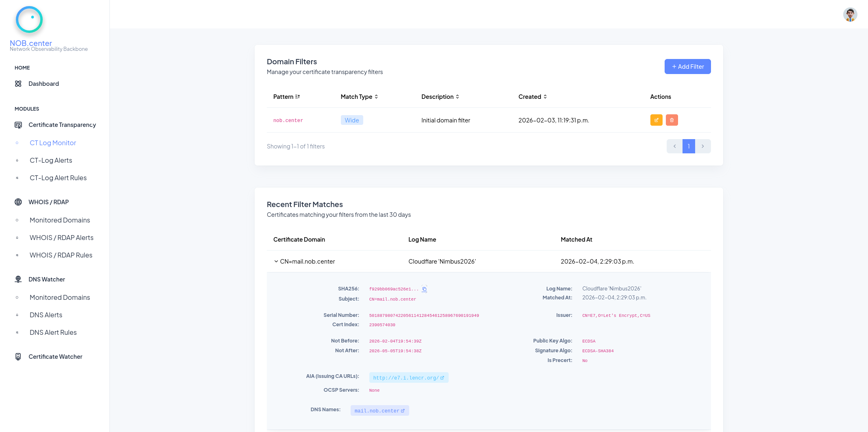868x432 pixels.
Task: Toggle sorting on the Created column
Action: [546, 96]
